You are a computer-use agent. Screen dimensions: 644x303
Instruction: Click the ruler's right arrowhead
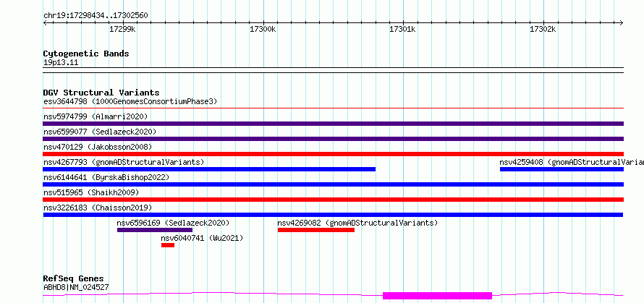click(622, 22)
